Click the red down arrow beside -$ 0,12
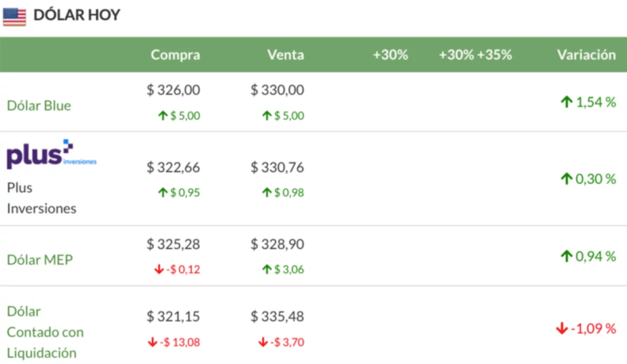Image resolution: width=627 pixels, height=364 pixels. (x=159, y=270)
